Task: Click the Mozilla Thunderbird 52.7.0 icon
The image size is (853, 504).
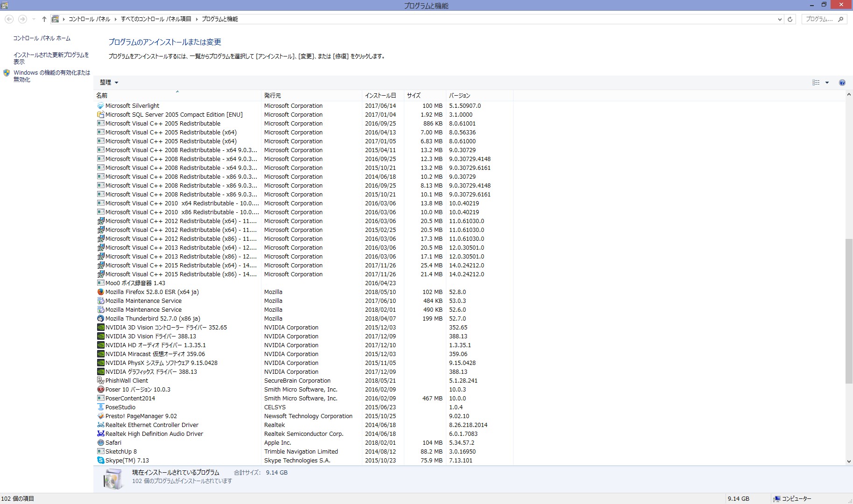Action: pyautogui.click(x=100, y=319)
